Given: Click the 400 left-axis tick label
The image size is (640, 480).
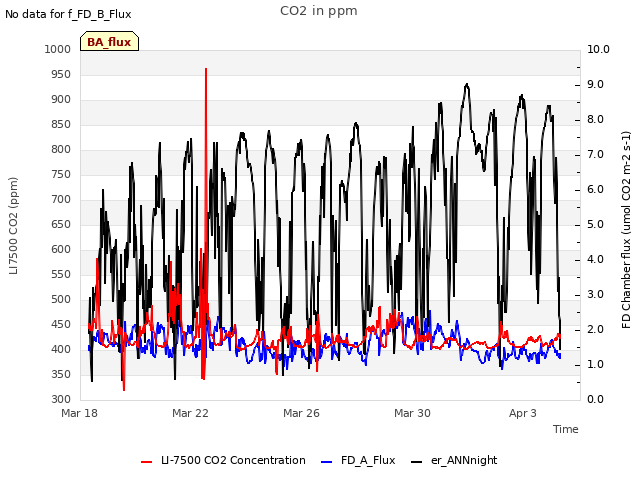Looking at the screenshot, I should 61,349.
